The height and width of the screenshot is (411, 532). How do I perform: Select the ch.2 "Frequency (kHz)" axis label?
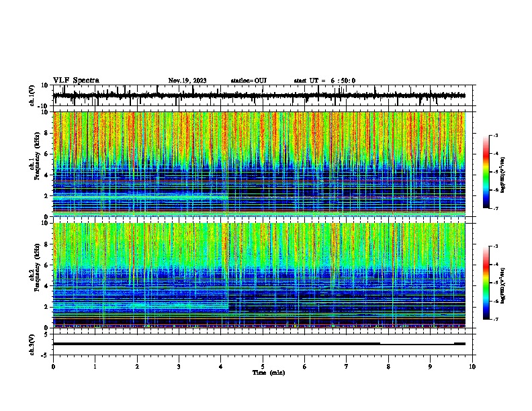(x=37, y=267)
